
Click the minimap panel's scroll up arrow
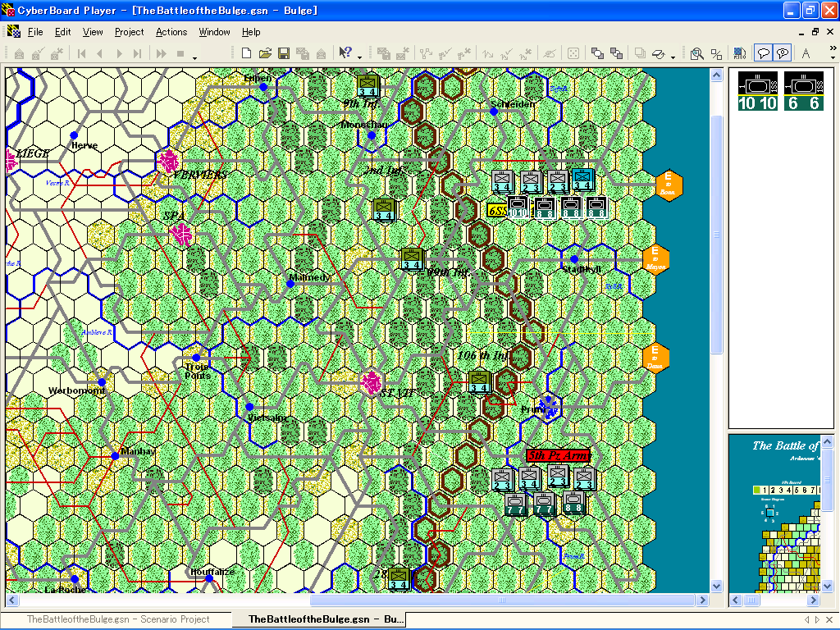[x=828, y=442]
